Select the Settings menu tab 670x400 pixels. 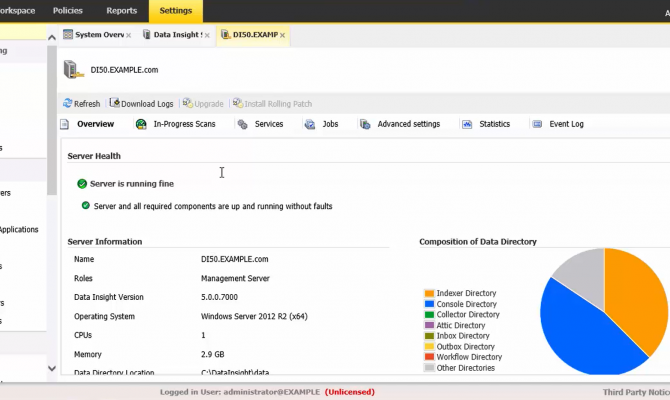176,11
